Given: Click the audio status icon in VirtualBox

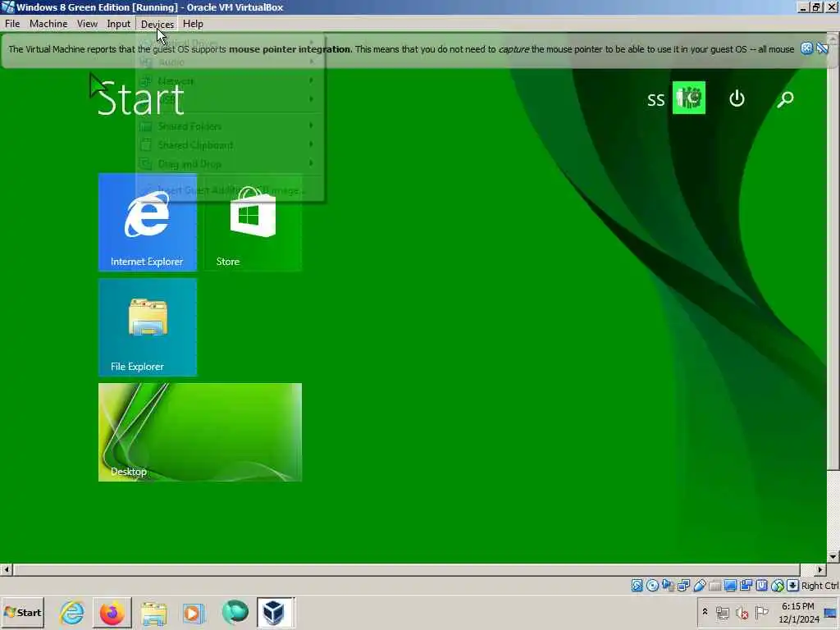Looking at the screenshot, I should pyautogui.click(x=668, y=586).
